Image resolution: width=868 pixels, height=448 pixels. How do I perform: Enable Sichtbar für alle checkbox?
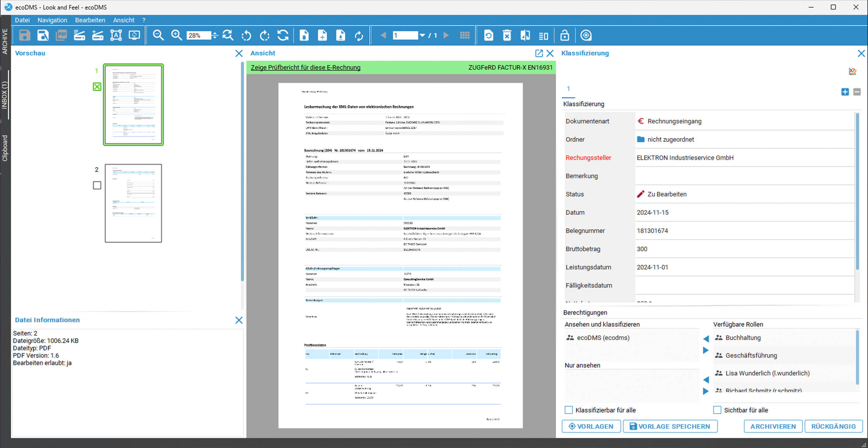coord(717,410)
